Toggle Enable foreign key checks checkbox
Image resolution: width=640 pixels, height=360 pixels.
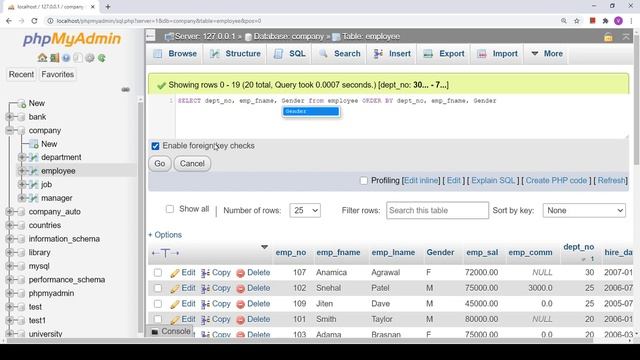[155, 146]
